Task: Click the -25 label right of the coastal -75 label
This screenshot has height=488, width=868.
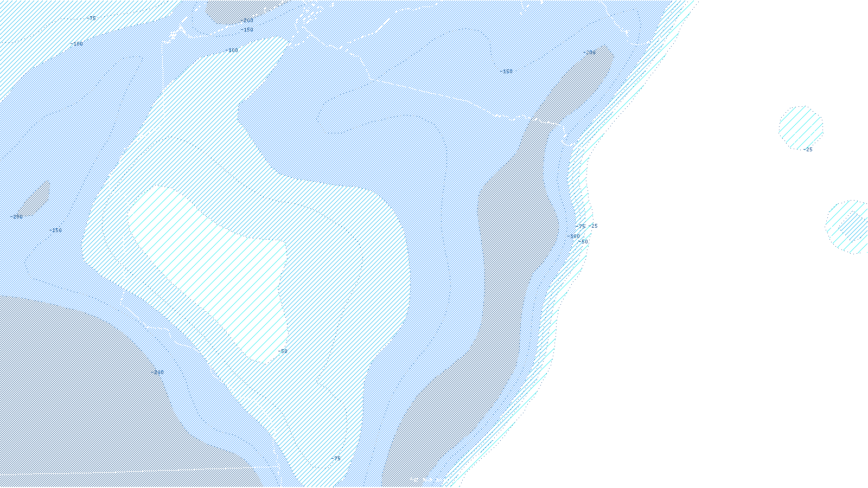Action: pos(593,226)
